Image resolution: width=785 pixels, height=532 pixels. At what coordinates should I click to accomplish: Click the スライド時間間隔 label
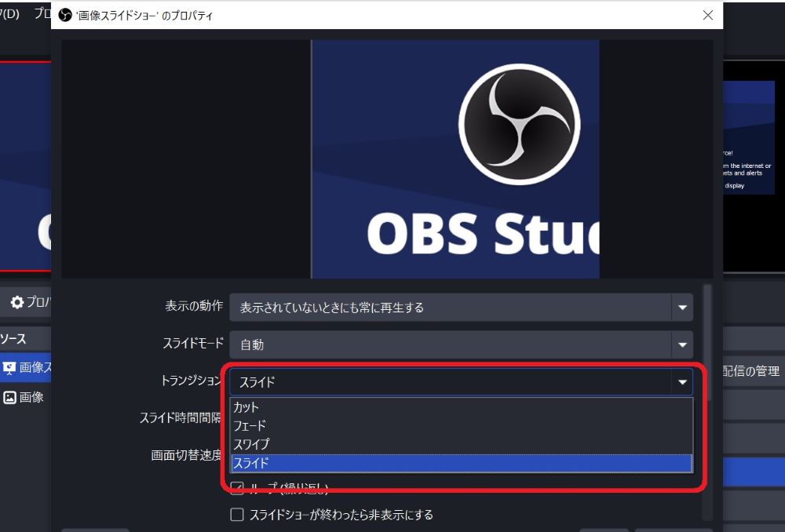pos(181,417)
